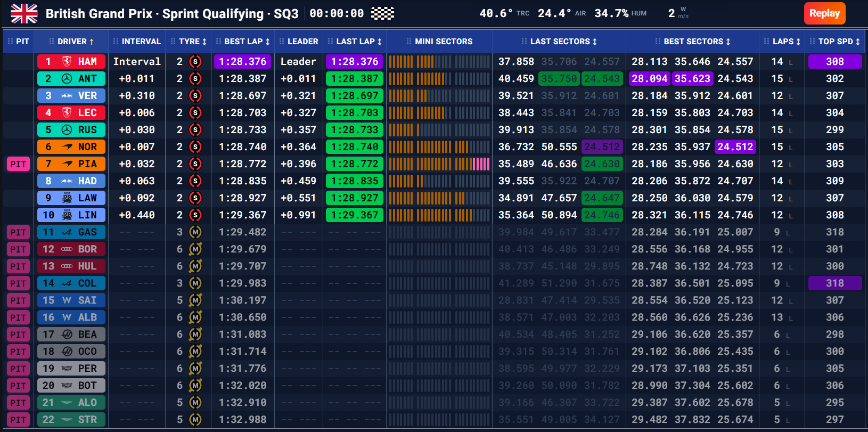Toggle the PIT badge next to GAS
Viewport: 868px width, 432px height.
(19, 232)
